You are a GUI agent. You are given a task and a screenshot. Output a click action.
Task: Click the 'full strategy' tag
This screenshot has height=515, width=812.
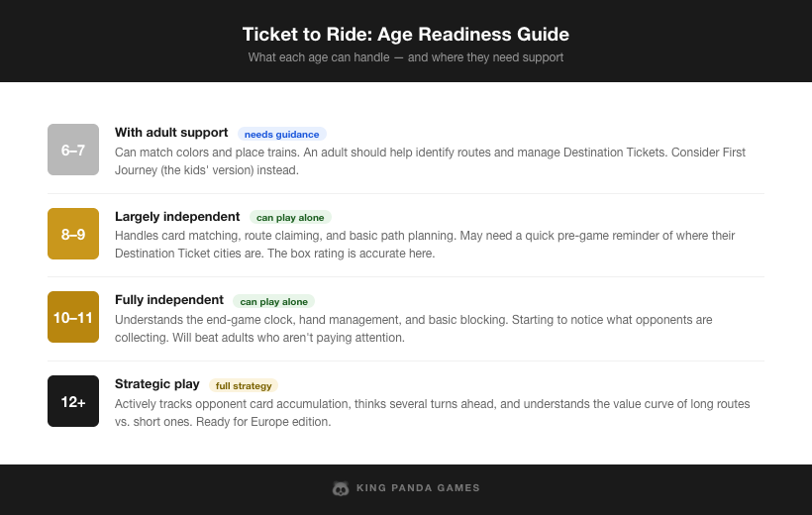tap(244, 385)
